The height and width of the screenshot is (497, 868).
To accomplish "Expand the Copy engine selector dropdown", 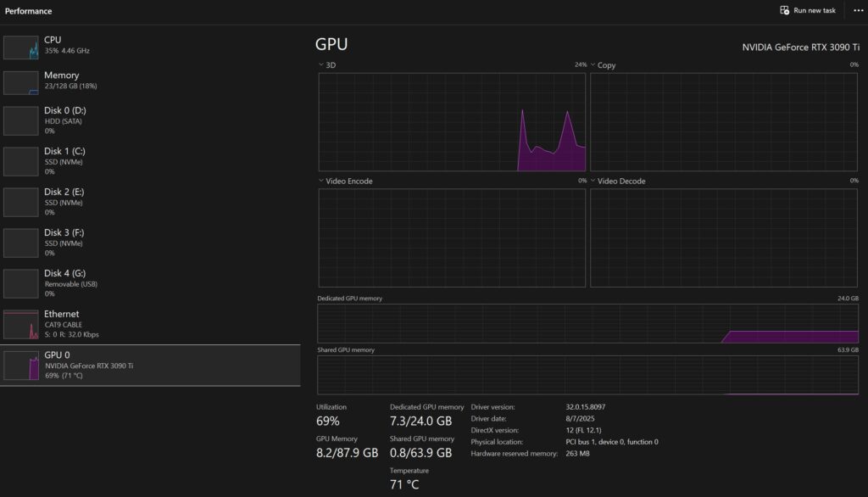I will pyautogui.click(x=593, y=65).
